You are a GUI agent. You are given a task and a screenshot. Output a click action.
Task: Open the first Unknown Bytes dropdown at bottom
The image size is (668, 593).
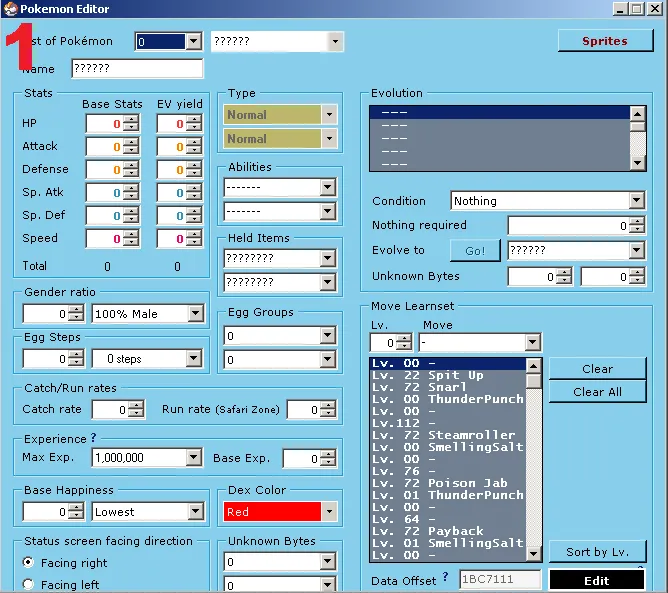click(328, 561)
